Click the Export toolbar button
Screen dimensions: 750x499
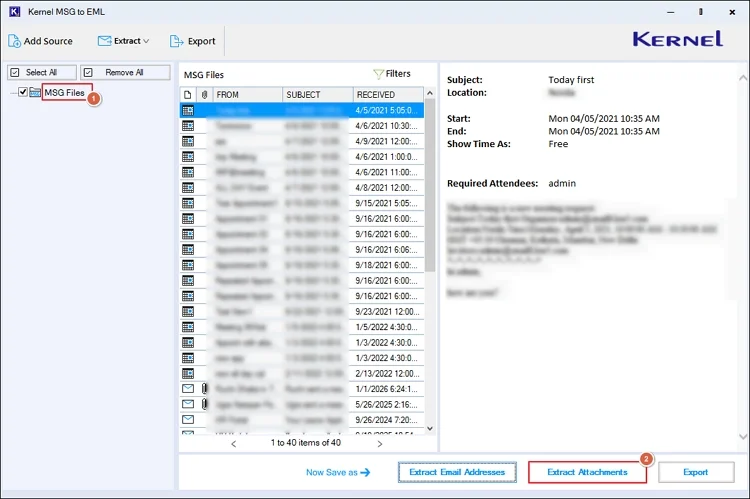coord(192,41)
